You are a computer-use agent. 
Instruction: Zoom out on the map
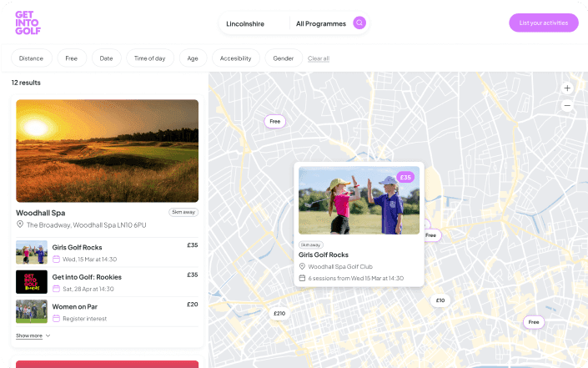(x=567, y=106)
